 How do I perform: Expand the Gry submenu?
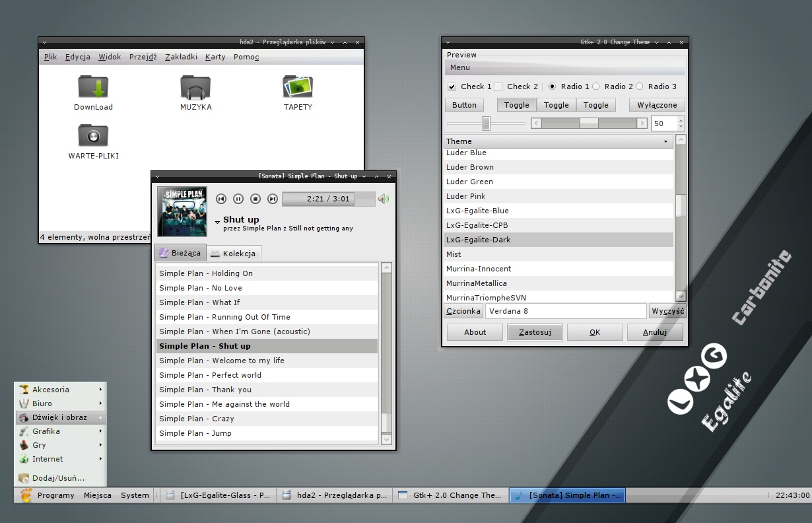point(101,445)
